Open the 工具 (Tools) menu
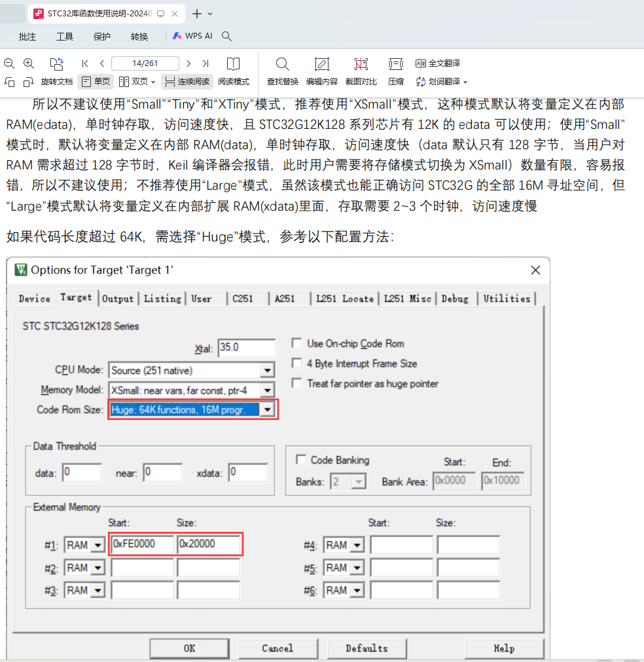The image size is (644, 662). (65, 37)
